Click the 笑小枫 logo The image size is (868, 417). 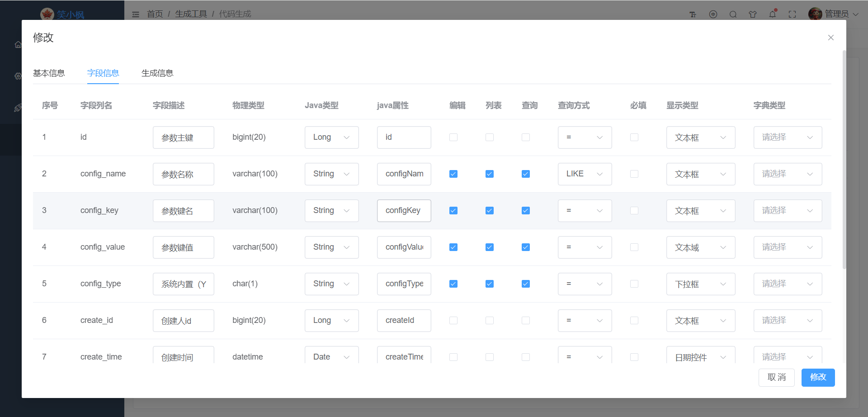click(x=62, y=14)
